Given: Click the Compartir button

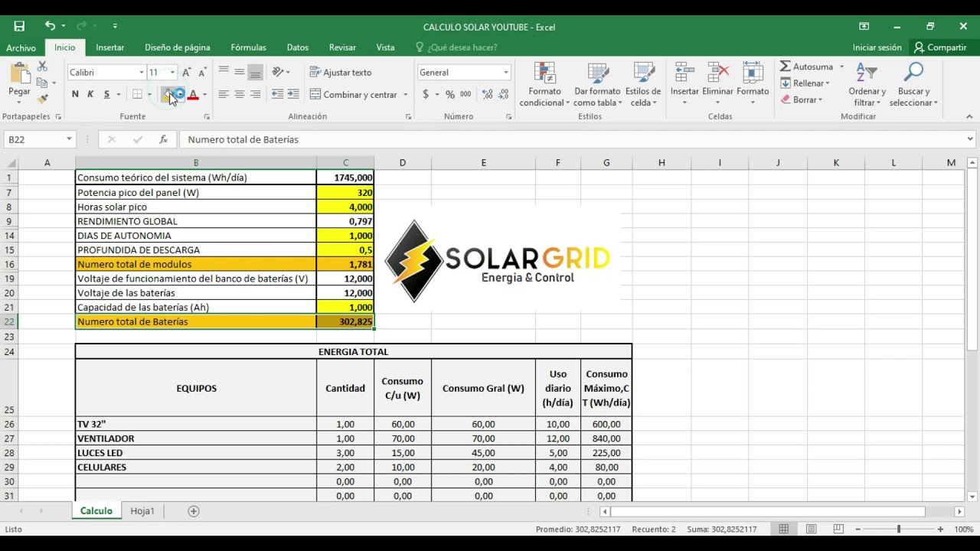Looking at the screenshot, I should tap(940, 47).
